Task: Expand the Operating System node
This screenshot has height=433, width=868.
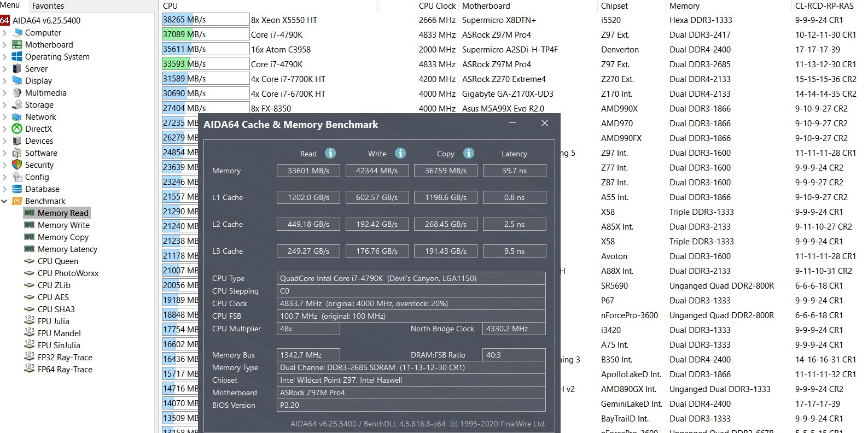Action: click(5, 57)
